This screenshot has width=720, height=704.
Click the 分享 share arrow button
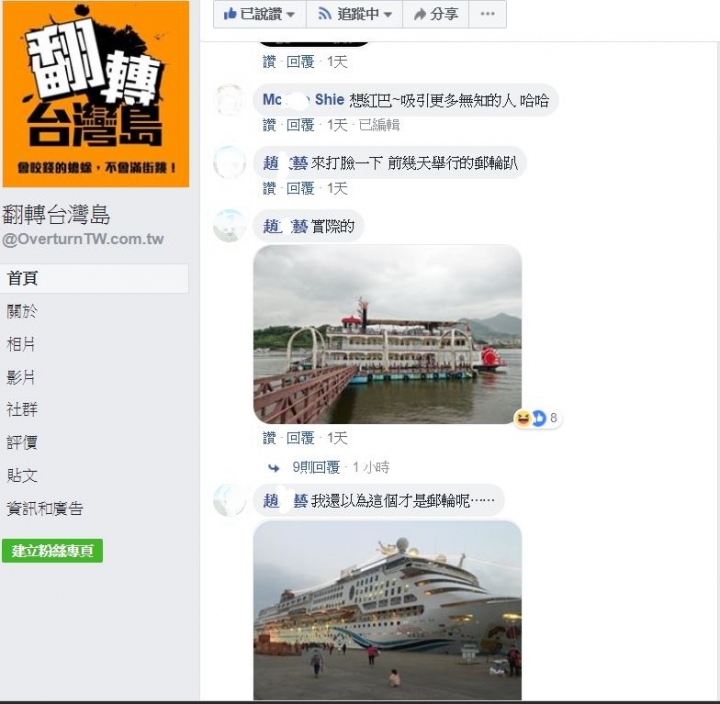[436, 14]
